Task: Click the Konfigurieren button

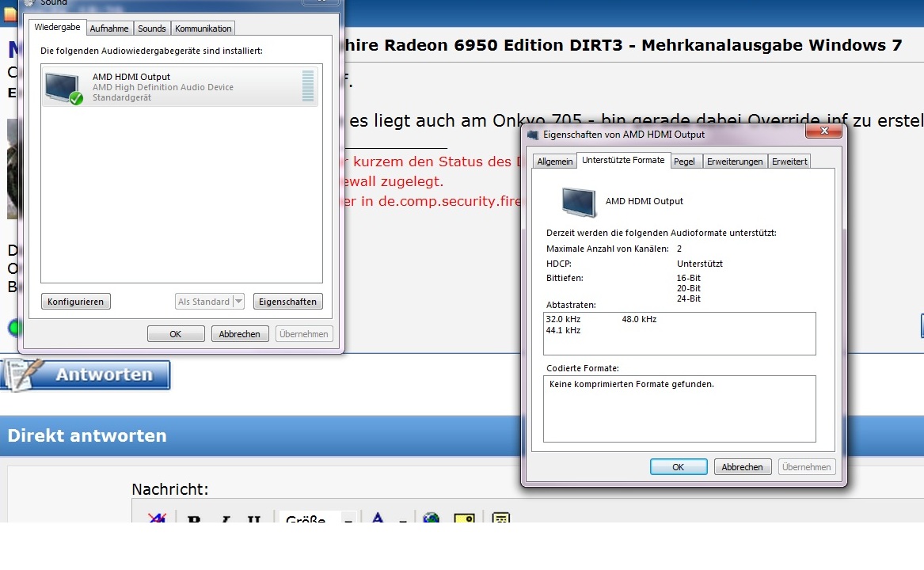Action: [x=75, y=301]
